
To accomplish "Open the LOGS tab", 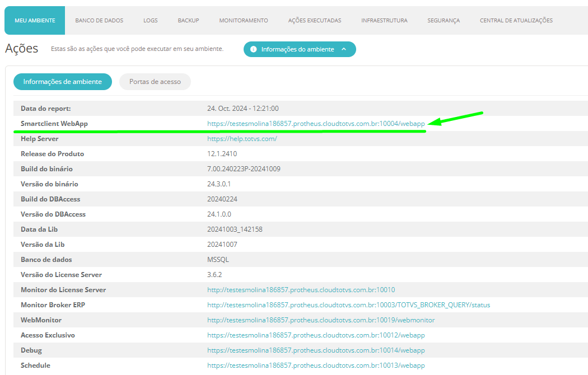I will (150, 20).
